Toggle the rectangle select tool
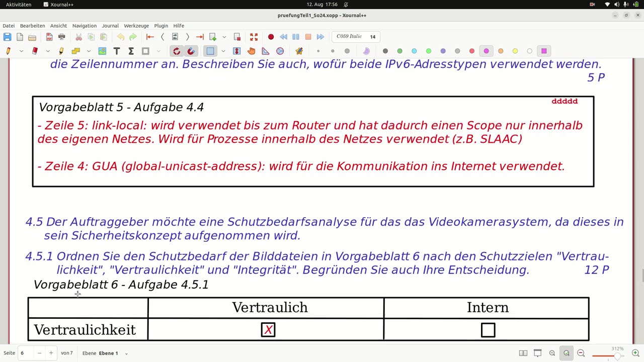The width and height of the screenshot is (644, 362). coord(210,51)
